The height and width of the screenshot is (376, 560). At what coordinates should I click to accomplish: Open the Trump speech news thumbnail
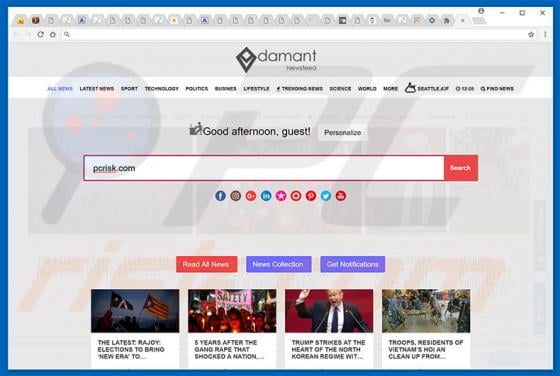click(x=329, y=311)
